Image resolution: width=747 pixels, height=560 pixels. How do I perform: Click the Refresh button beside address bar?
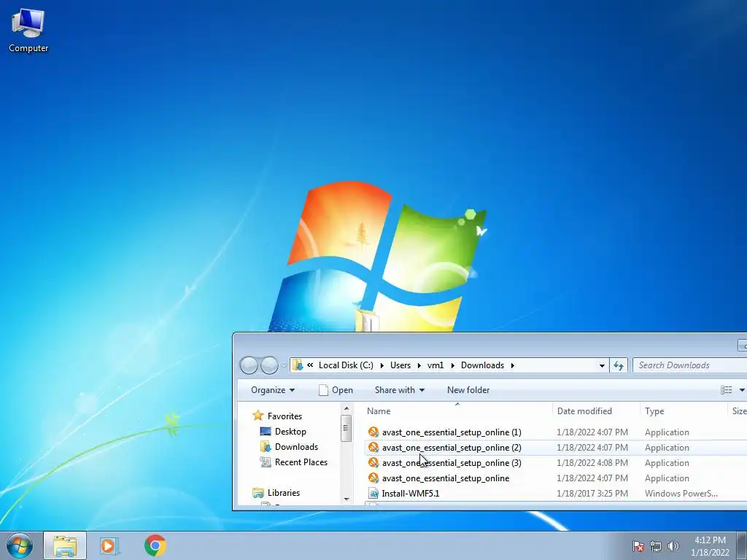(619, 365)
